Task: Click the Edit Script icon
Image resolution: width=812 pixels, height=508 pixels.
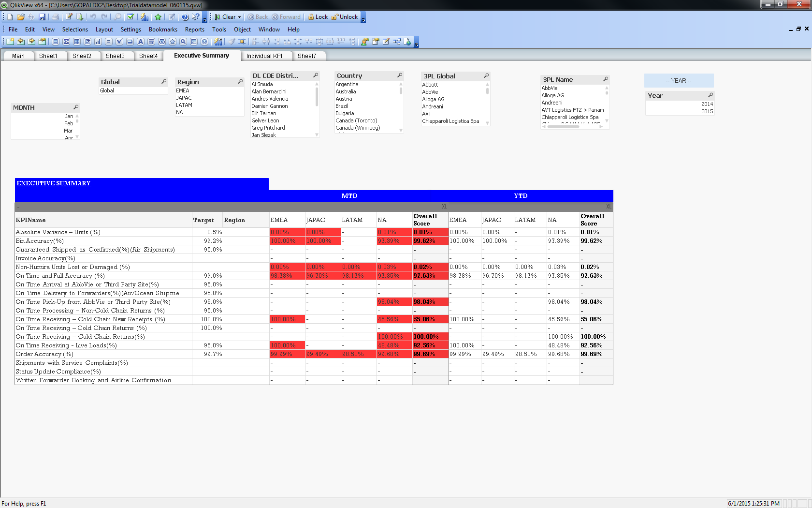Action: (69, 17)
